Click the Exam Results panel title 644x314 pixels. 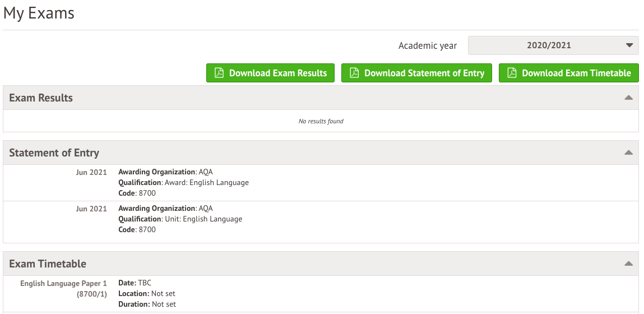(x=41, y=98)
